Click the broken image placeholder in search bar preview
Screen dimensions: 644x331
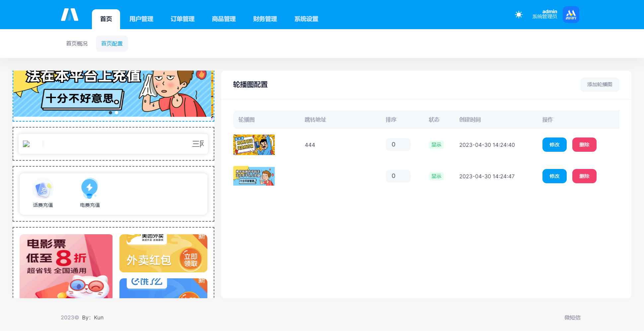click(x=27, y=144)
